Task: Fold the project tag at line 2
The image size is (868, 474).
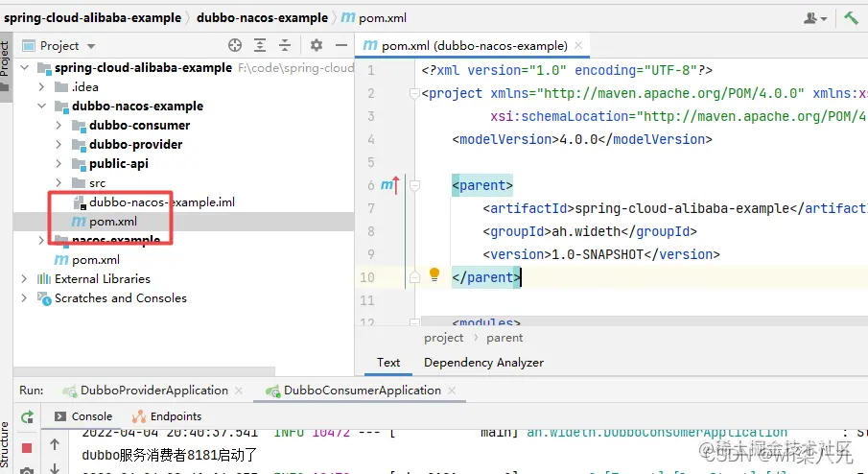Action: point(414,94)
